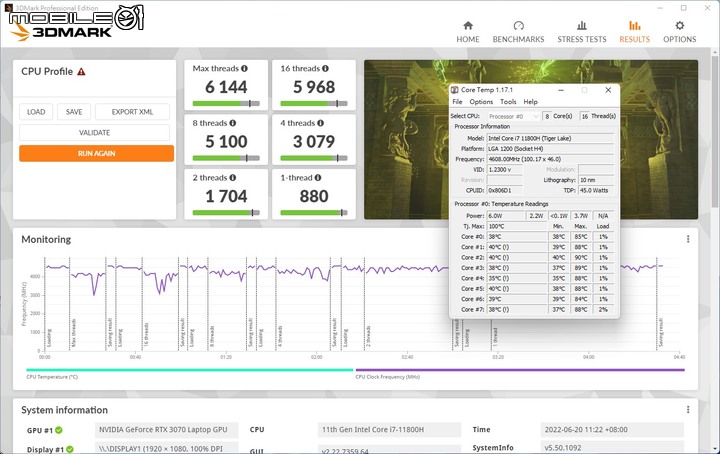Screen dimensions: 720x454
Task: Click the CPUID value 0x806D1
Action: (x=505, y=190)
